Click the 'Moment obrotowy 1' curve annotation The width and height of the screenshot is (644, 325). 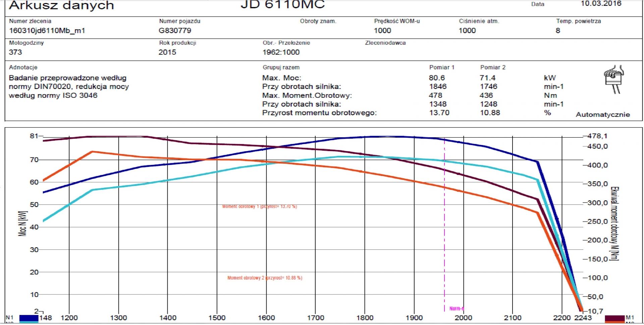pyautogui.click(x=259, y=206)
